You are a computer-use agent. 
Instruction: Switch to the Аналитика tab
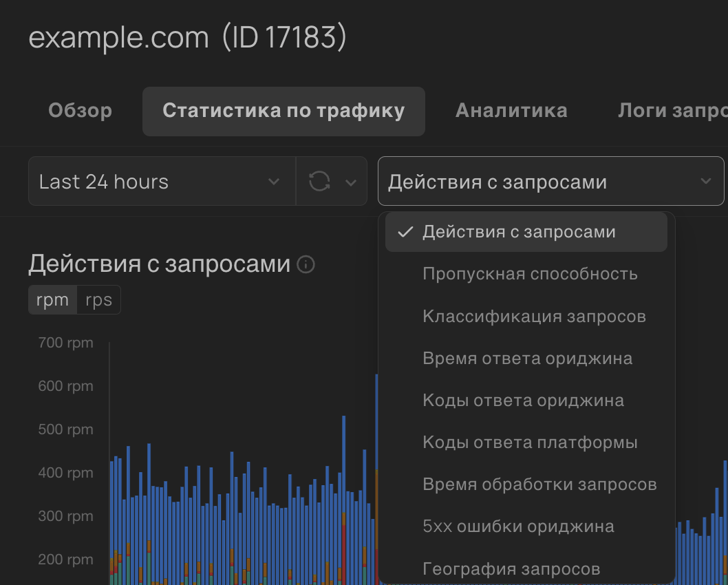tap(511, 111)
